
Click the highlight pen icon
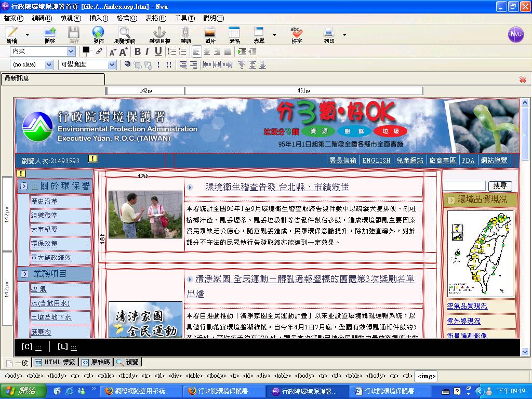pyautogui.click(x=99, y=51)
